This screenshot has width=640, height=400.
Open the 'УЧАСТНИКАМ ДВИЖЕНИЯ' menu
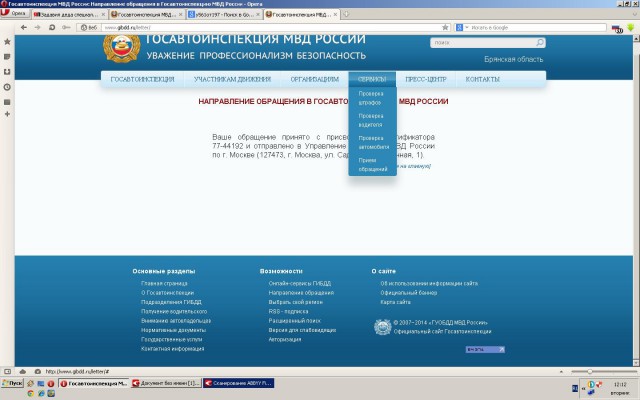232,79
